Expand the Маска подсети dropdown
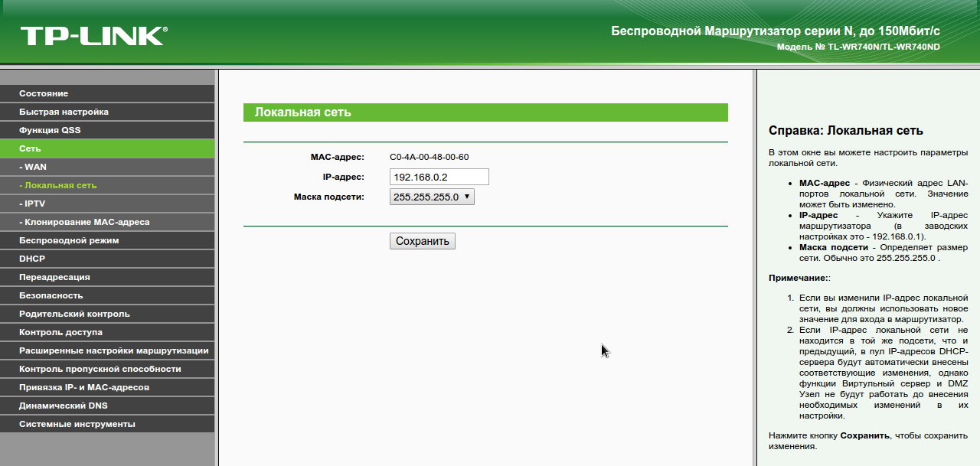980x466 pixels. point(433,197)
